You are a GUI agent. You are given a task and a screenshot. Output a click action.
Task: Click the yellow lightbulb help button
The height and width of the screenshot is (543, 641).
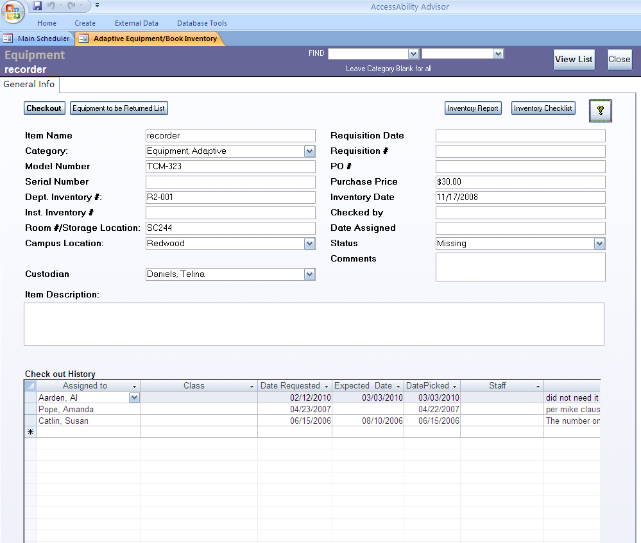599,110
